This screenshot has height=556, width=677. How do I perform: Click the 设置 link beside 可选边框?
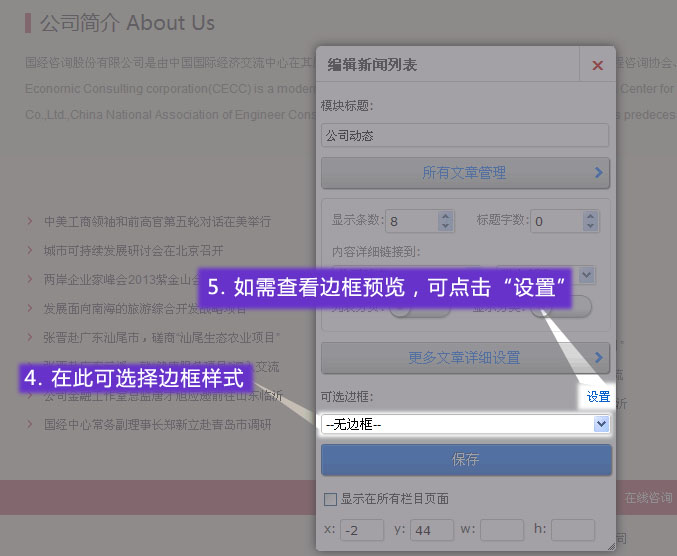tap(598, 397)
